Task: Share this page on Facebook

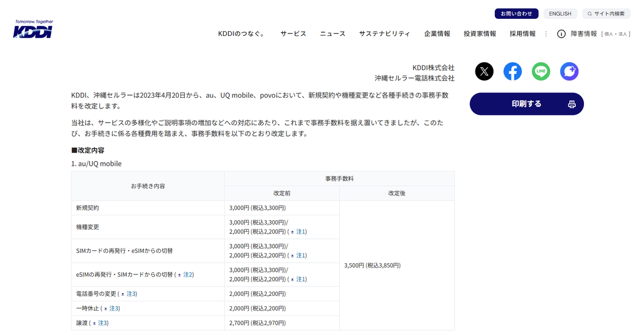Action: tap(513, 71)
